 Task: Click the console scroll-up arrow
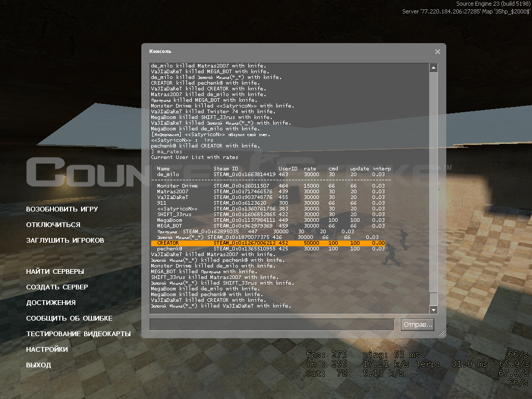click(x=433, y=68)
